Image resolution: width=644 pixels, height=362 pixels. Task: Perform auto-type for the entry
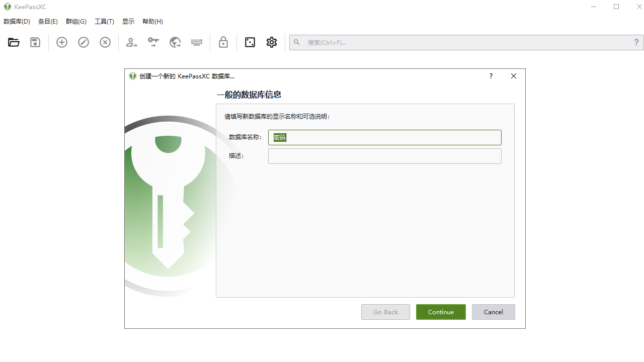pos(197,42)
